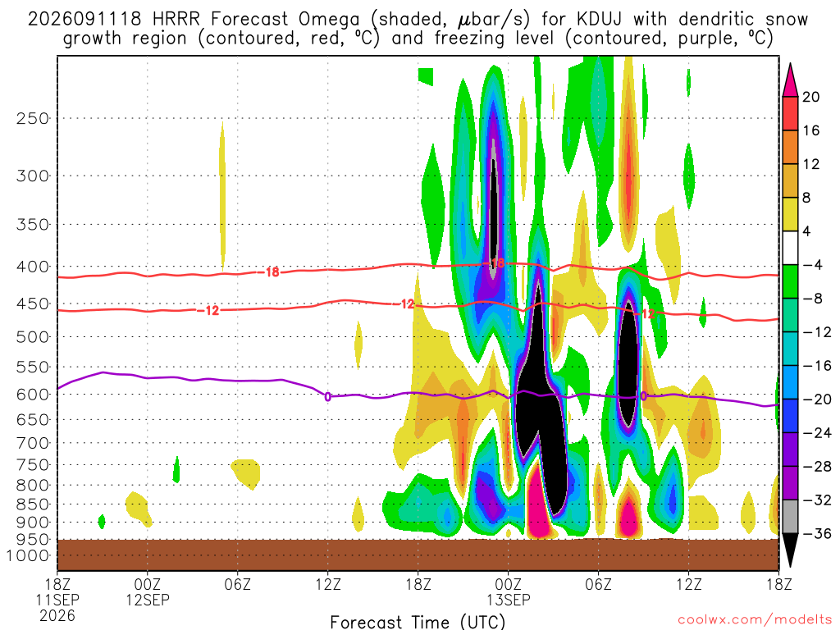Click the 00Z 12SEP time axis label
The image size is (840, 630).
[x=148, y=591]
